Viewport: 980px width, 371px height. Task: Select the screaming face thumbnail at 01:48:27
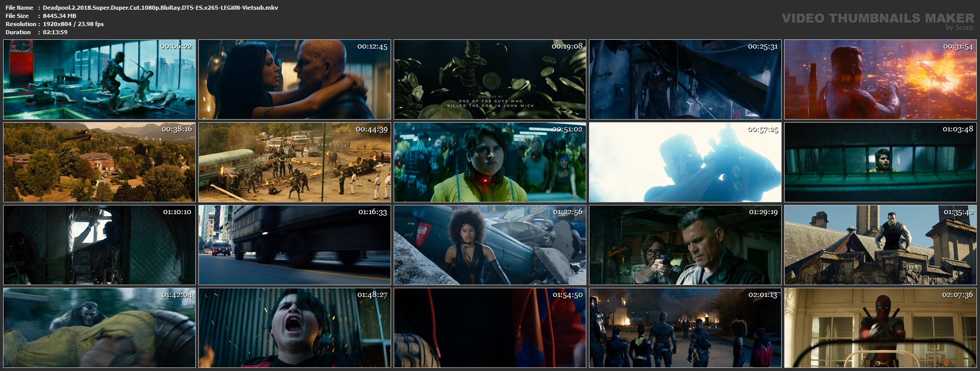pos(294,328)
